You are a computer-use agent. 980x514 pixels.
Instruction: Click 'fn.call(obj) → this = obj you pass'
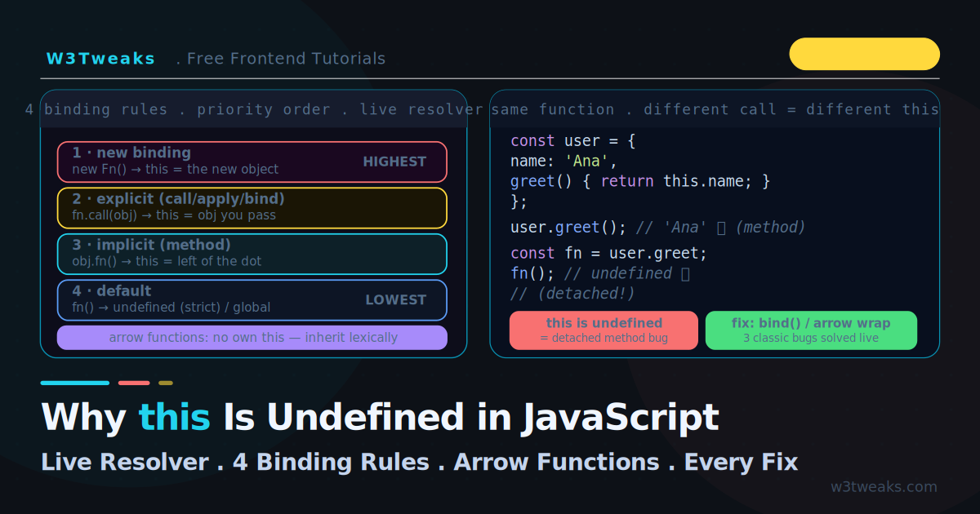[x=174, y=215]
